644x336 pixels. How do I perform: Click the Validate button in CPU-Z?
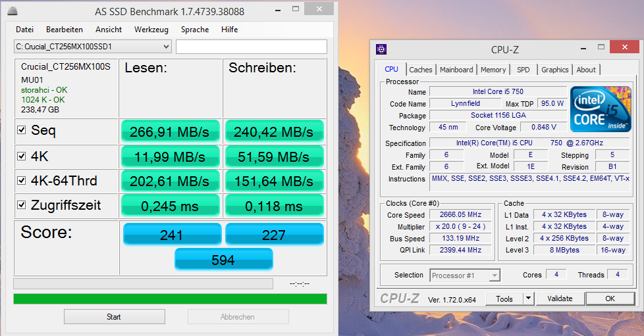[x=560, y=299]
